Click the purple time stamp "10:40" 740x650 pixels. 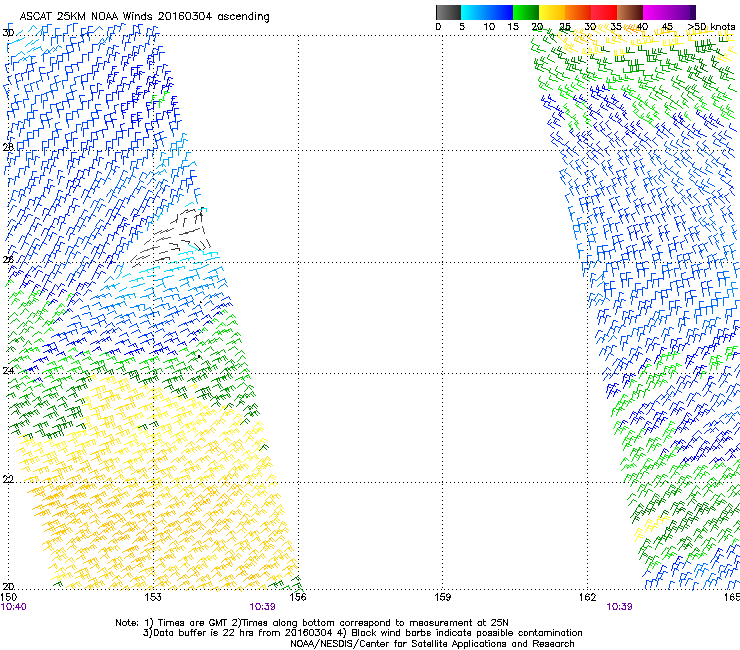[x=14, y=607]
